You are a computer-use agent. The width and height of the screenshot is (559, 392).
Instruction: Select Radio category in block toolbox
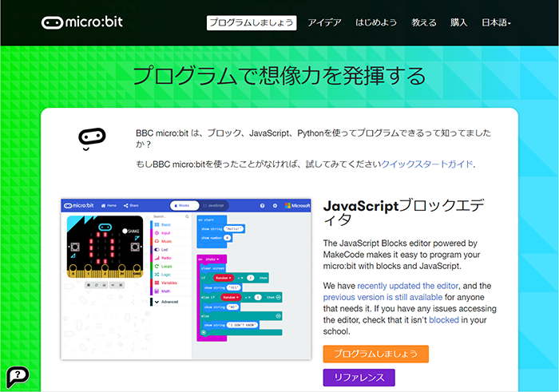(x=171, y=258)
